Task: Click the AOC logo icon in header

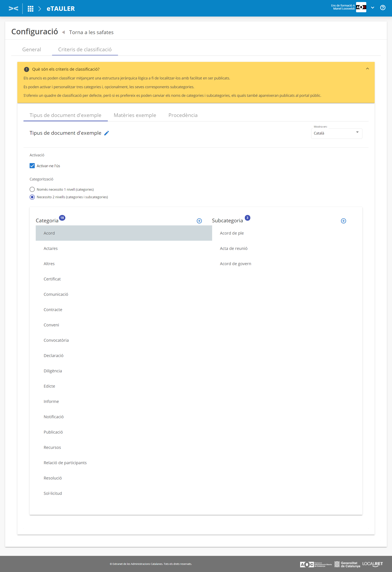Action: 13,9
